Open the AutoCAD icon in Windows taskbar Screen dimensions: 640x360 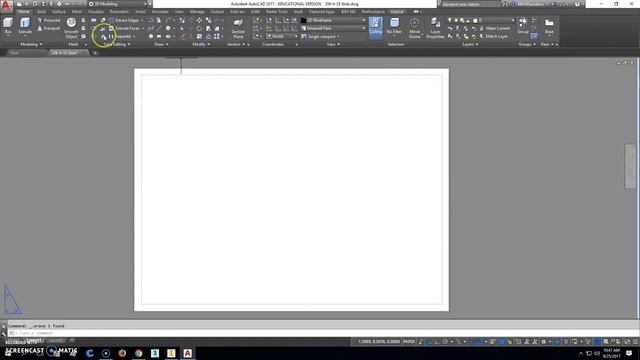[x=188, y=353]
